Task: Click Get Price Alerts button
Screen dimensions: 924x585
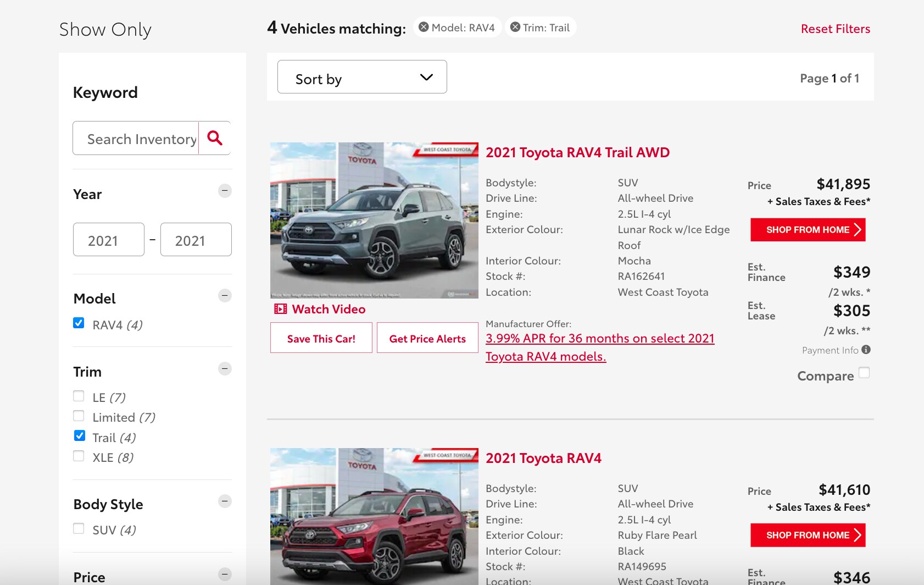Action: point(427,338)
